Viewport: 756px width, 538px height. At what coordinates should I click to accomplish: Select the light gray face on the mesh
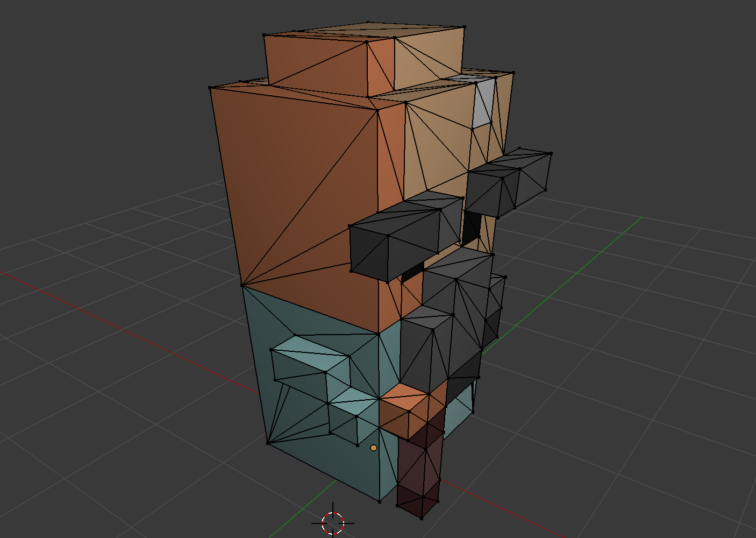coord(483,103)
